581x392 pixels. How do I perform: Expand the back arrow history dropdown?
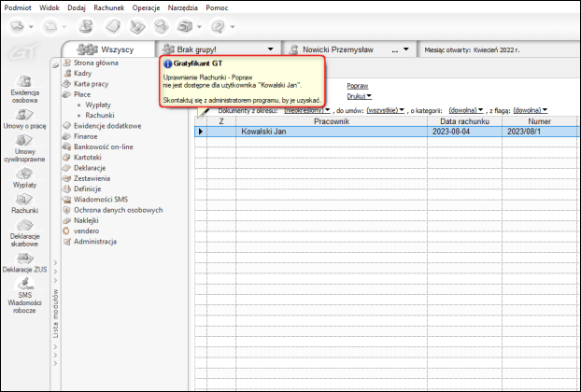(31, 27)
